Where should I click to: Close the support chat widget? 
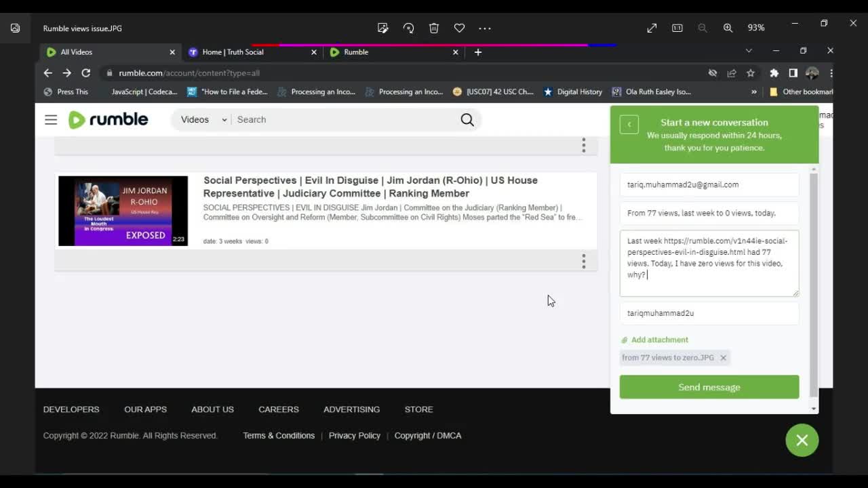[x=802, y=441]
